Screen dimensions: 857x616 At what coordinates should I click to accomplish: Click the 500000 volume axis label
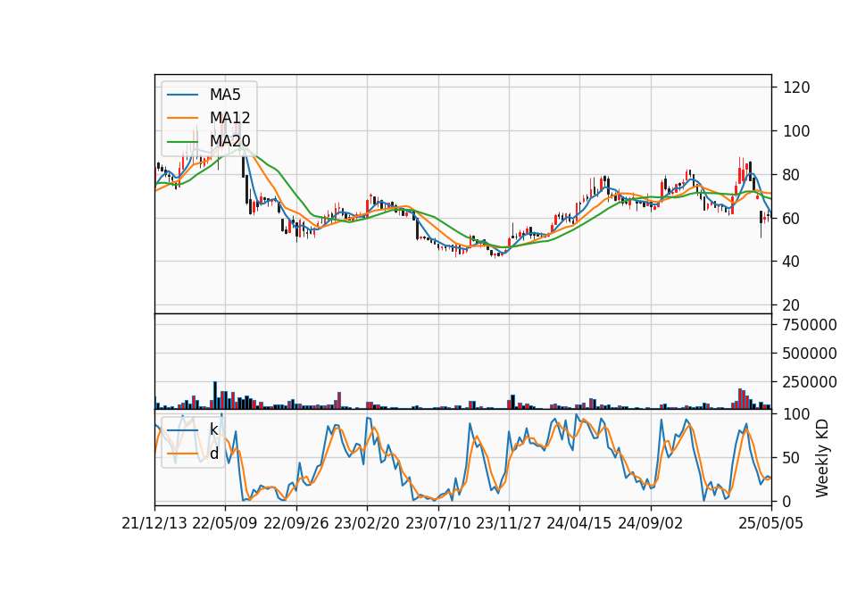pos(810,354)
